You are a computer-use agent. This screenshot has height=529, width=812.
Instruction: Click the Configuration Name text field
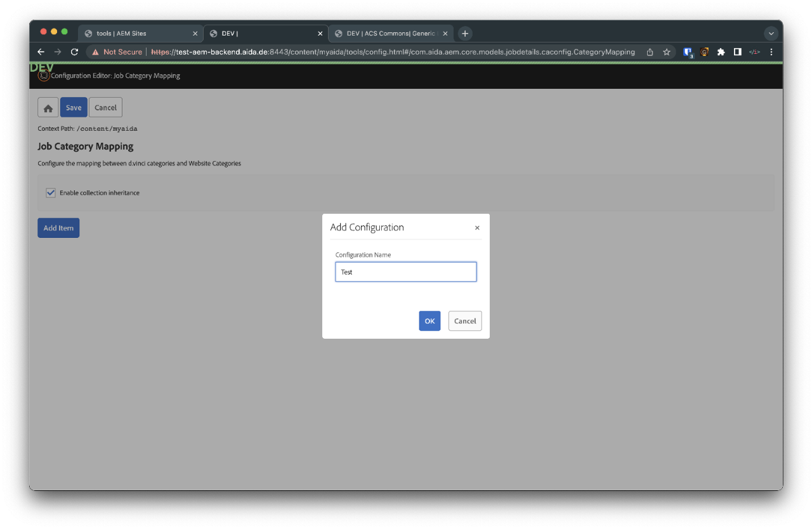406,272
